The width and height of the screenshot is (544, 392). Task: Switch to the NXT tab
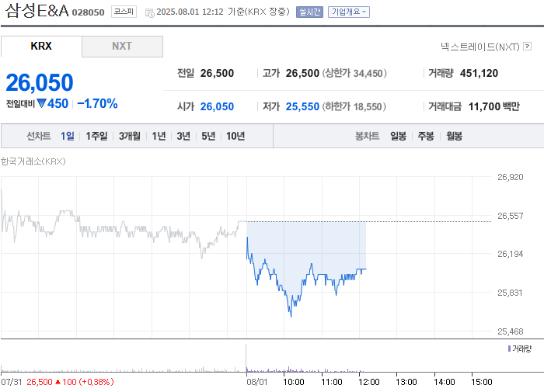point(122,46)
